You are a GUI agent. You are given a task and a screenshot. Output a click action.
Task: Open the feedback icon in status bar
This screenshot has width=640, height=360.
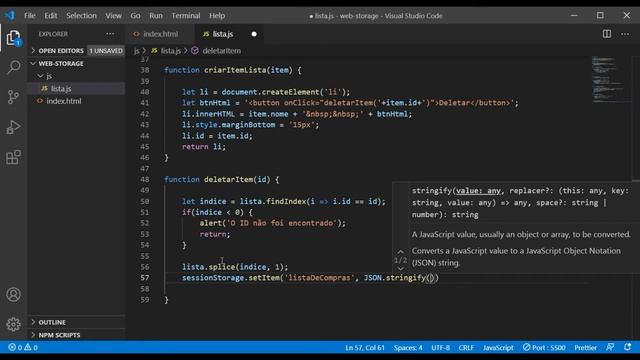[610, 347]
